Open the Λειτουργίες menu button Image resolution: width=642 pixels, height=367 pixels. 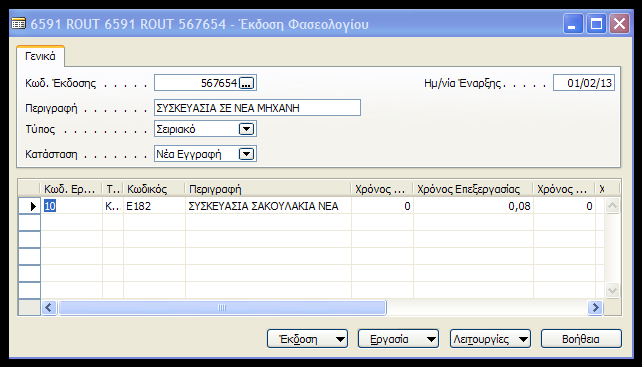pyautogui.click(x=490, y=339)
